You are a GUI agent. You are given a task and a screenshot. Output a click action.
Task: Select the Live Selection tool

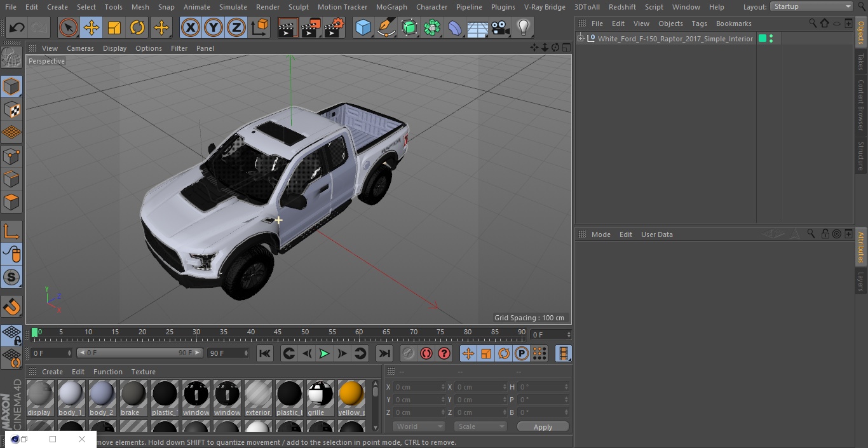[69, 28]
